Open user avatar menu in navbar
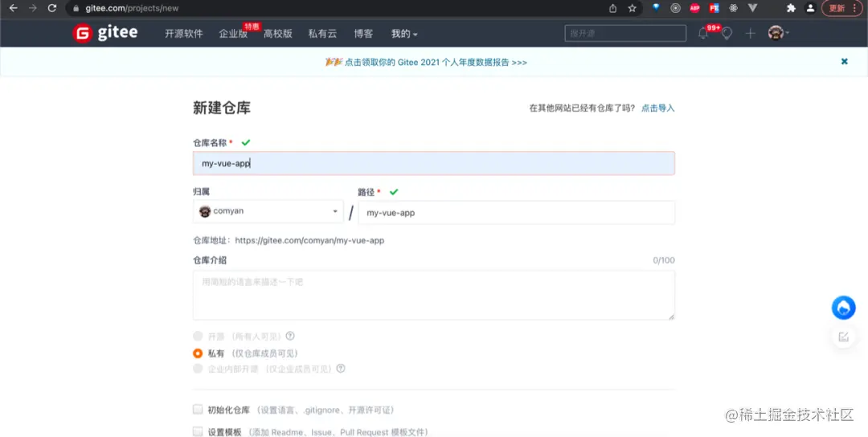 coord(778,33)
